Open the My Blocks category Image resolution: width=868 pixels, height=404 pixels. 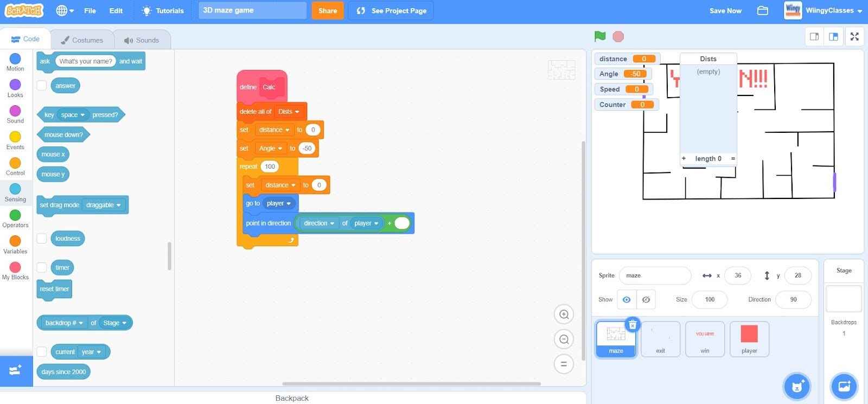(15, 270)
